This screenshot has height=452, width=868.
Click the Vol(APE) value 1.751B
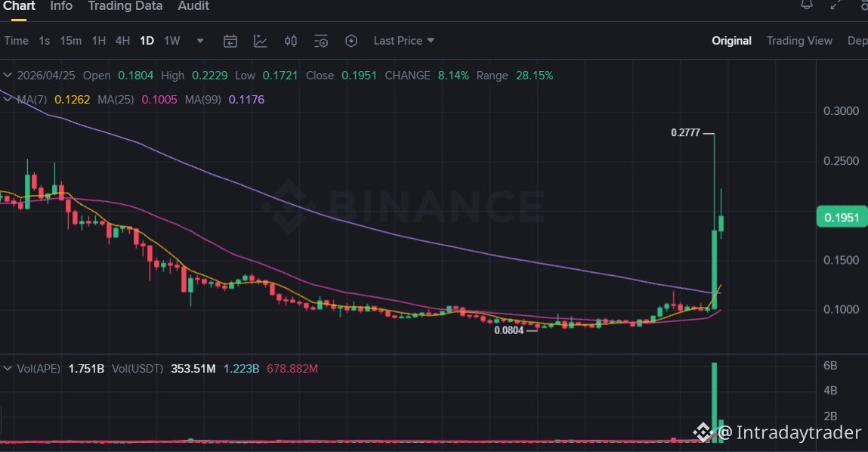(86, 369)
